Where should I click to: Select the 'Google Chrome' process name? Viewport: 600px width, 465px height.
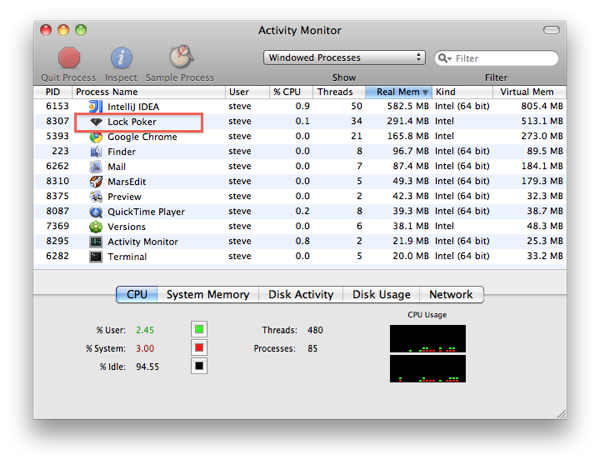pyautogui.click(x=142, y=137)
